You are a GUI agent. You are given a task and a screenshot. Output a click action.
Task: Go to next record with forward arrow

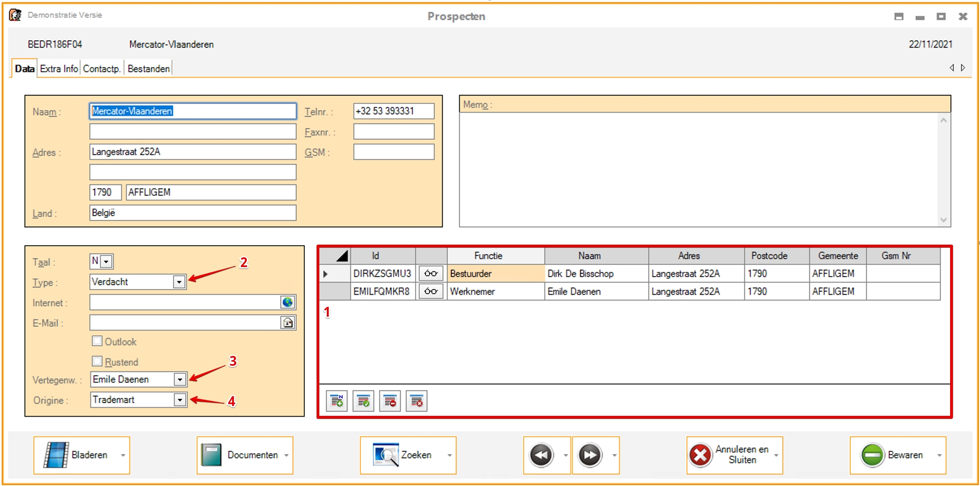[590, 455]
